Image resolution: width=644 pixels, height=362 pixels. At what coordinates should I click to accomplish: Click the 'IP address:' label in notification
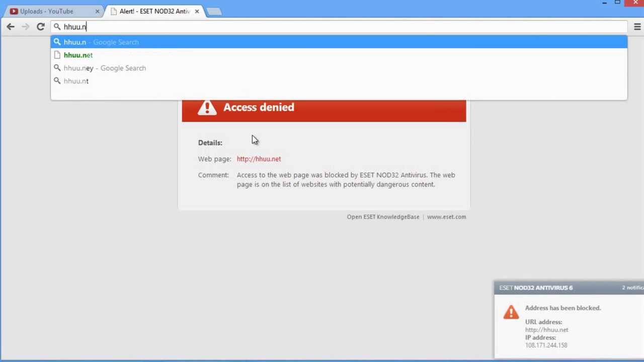[x=540, y=337]
